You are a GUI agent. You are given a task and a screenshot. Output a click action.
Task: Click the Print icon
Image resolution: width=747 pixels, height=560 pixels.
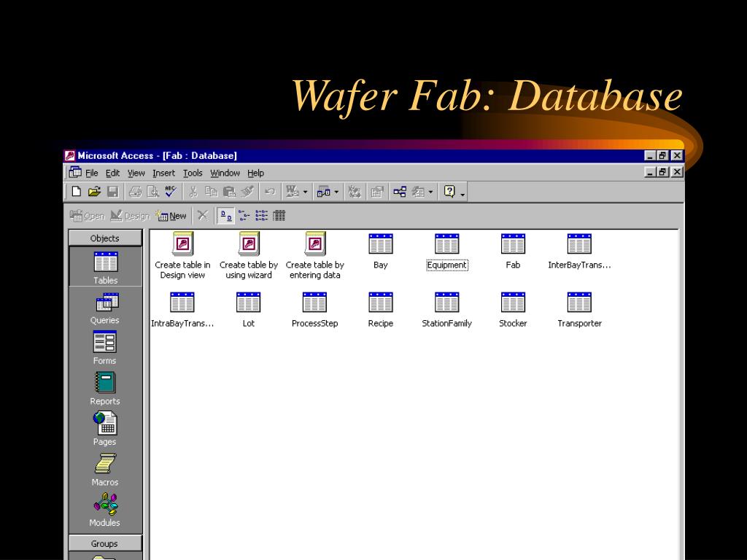[x=135, y=192]
